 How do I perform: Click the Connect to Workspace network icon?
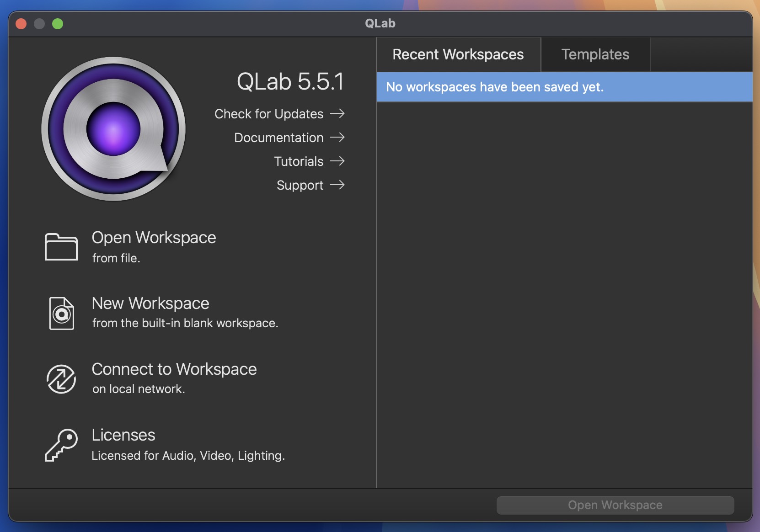(62, 379)
